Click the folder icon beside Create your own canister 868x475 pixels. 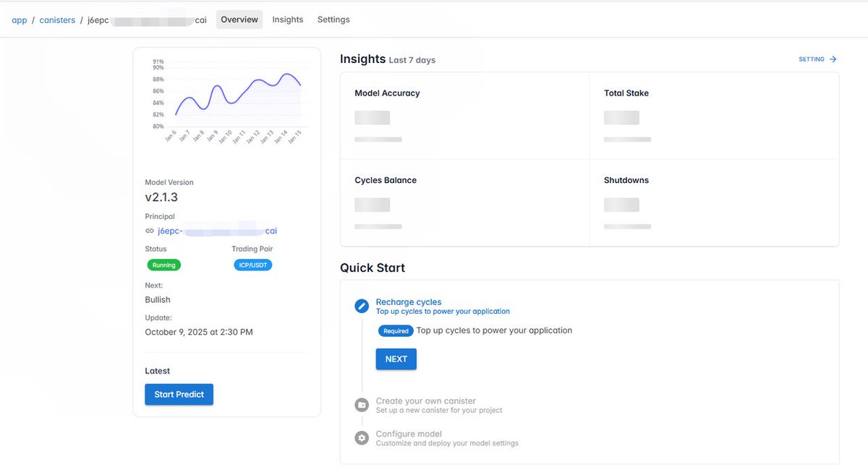click(362, 405)
